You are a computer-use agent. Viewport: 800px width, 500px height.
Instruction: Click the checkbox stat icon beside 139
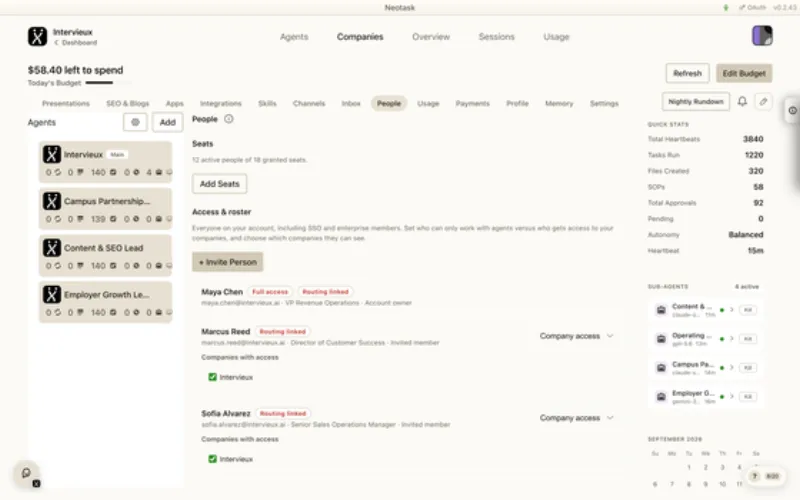click(x=113, y=219)
